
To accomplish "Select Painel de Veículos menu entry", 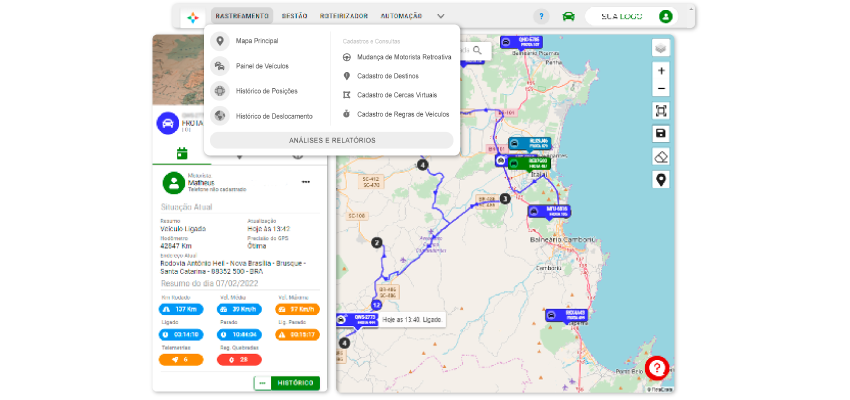I will click(262, 65).
